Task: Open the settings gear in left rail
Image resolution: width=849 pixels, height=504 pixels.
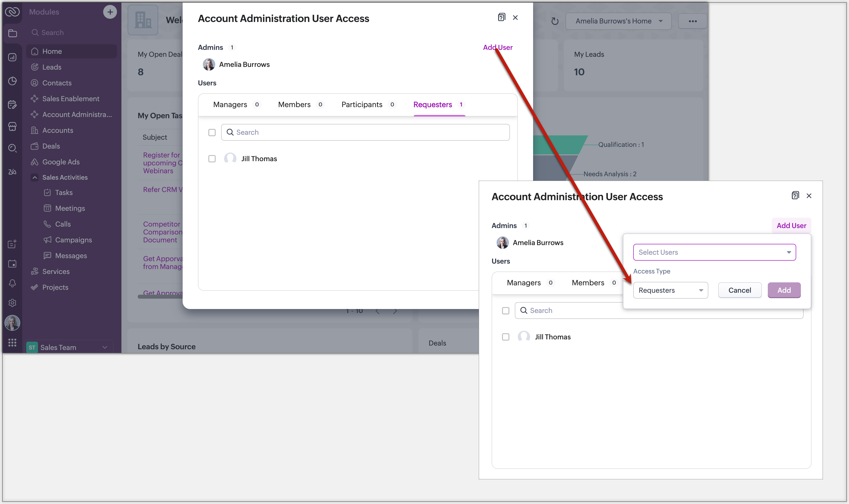Action: [12, 303]
